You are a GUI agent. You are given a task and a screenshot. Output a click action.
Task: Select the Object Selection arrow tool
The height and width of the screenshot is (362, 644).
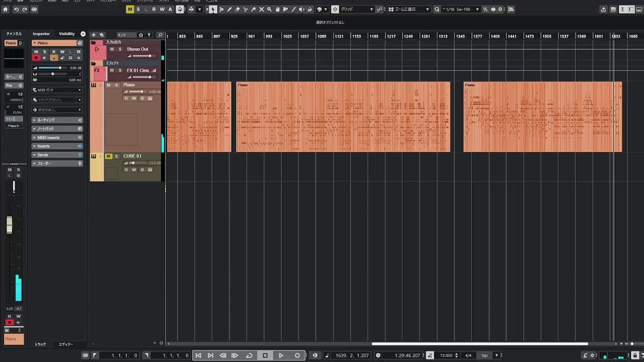point(213,10)
